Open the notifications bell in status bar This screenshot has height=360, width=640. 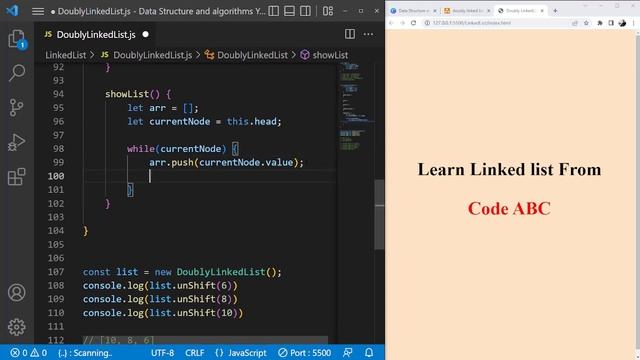click(369, 353)
